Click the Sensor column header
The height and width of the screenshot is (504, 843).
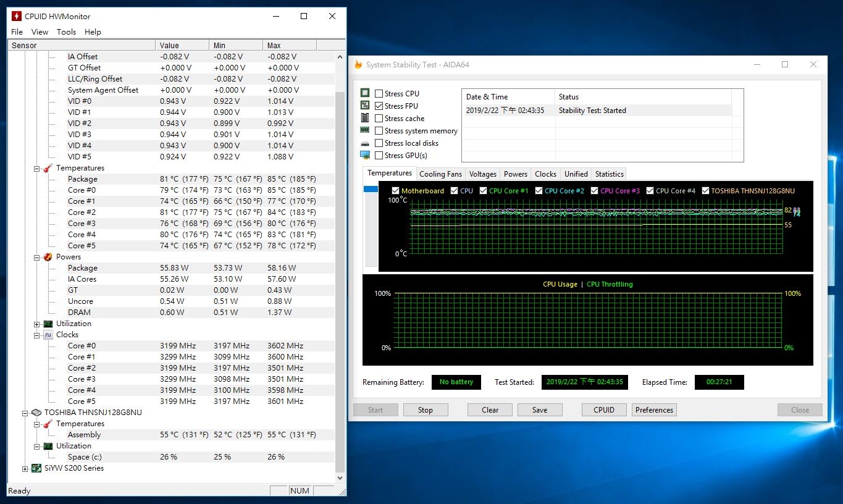tap(82, 45)
